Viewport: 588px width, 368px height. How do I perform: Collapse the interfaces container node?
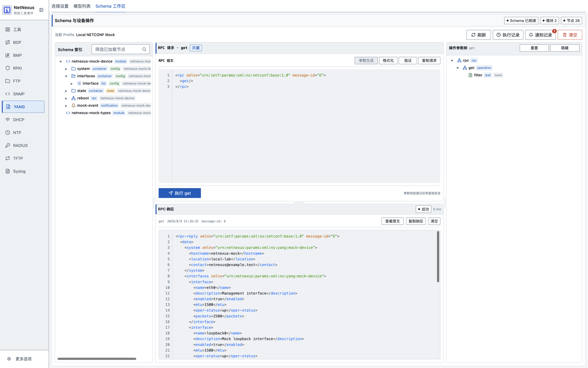[66, 76]
